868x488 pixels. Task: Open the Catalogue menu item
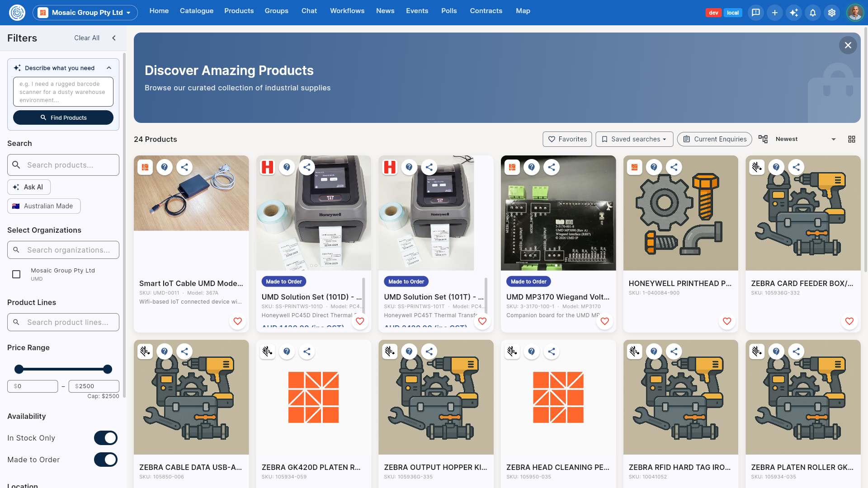pos(197,11)
